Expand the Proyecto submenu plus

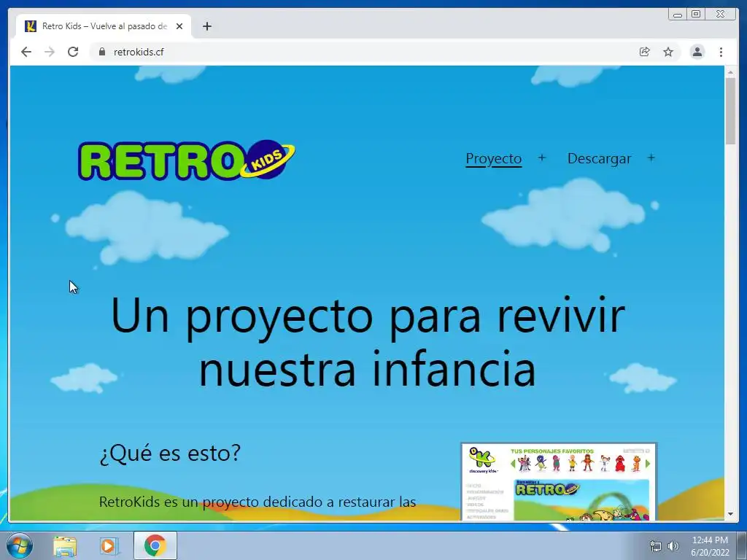542,157
